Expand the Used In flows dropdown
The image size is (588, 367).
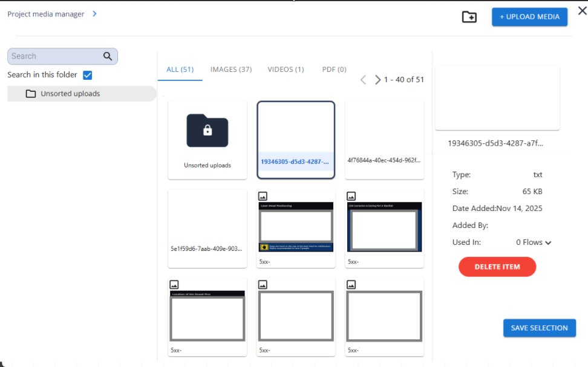(548, 242)
